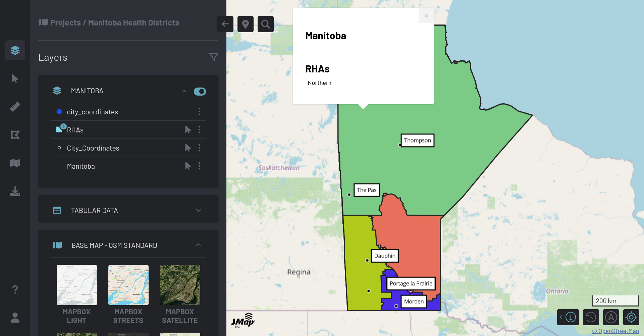This screenshot has width=644, height=336.
Task: Open the filter funnel in Layers
Action: click(x=214, y=57)
